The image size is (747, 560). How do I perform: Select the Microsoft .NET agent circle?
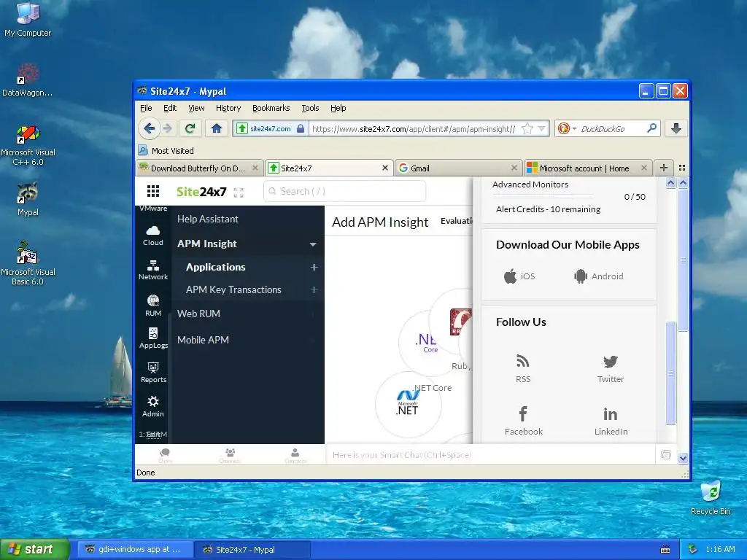pos(408,405)
